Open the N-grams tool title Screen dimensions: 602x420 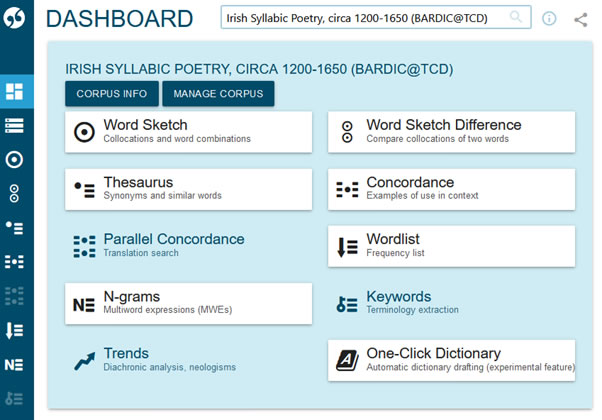(132, 296)
